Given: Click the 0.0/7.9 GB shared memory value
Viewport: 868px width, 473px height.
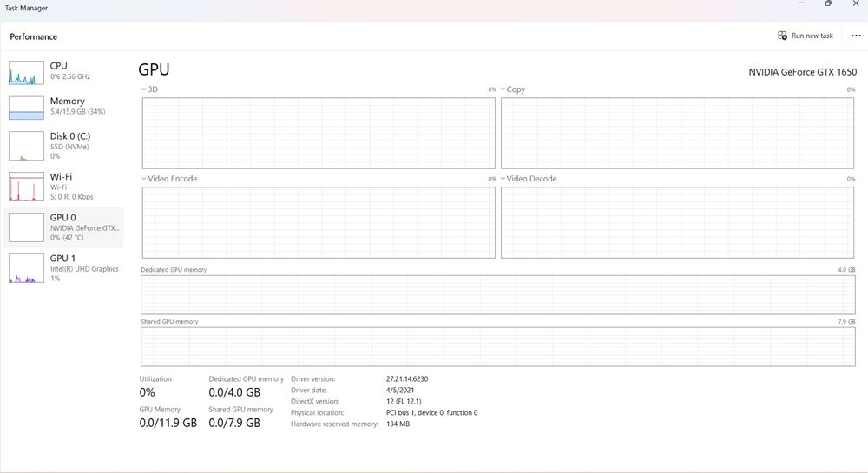Looking at the screenshot, I should click(234, 423).
